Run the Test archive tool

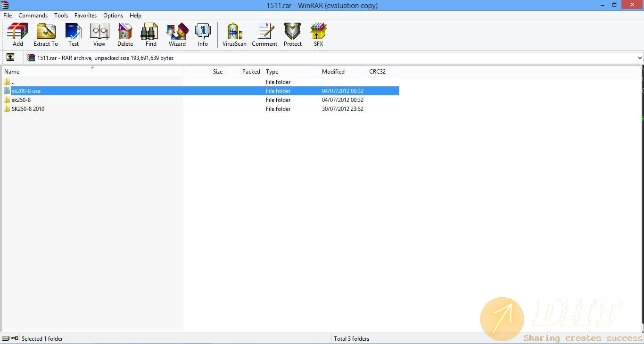pyautogui.click(x=74, y=35)
